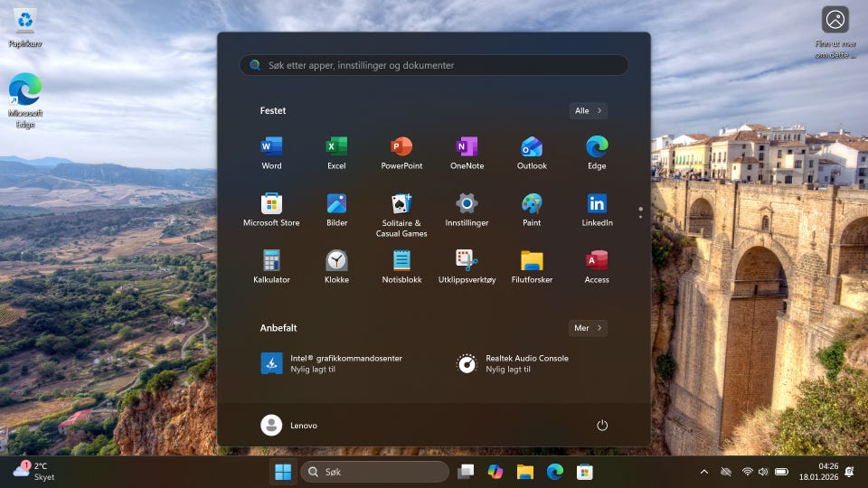Open the Lenovo user account menu
This screenshot has width=868, height=488.
point(289,426)
